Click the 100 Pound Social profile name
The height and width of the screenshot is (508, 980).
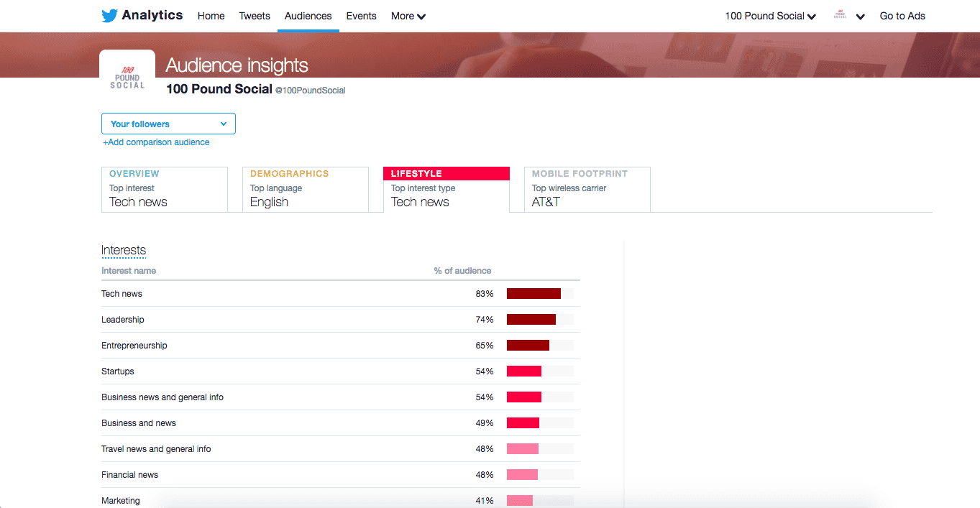click(219, 89)
